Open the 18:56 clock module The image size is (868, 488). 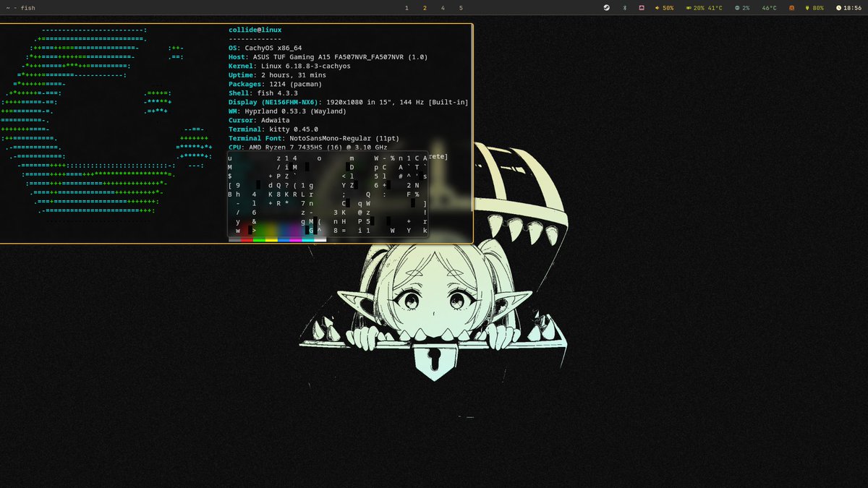point(848,7)
